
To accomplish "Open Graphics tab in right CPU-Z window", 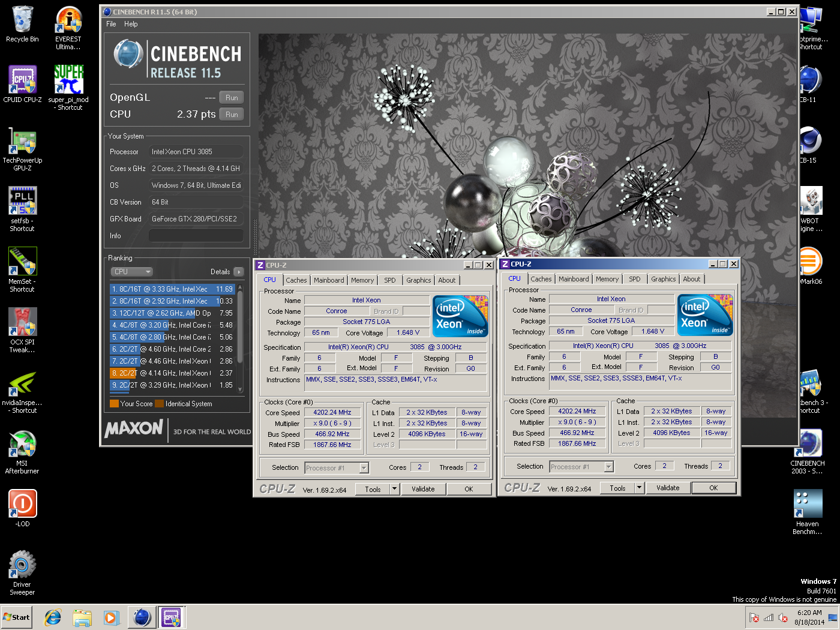I will [x=663, y=279].
